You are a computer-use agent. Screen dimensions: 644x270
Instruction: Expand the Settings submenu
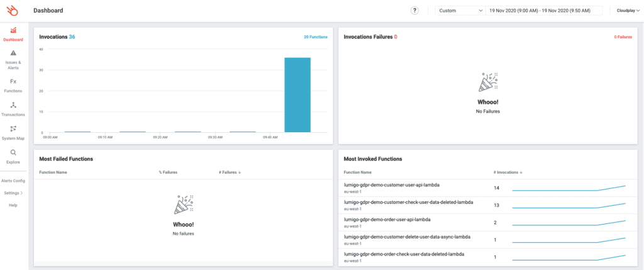[13, 193]
